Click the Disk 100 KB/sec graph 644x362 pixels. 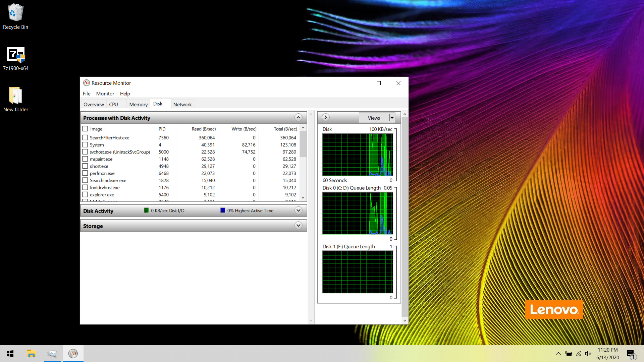point(358,155)
